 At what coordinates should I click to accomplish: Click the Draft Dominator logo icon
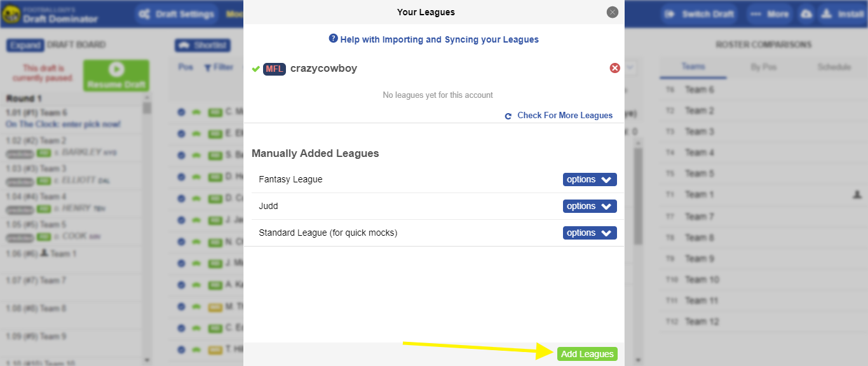(x=11, y=14)
